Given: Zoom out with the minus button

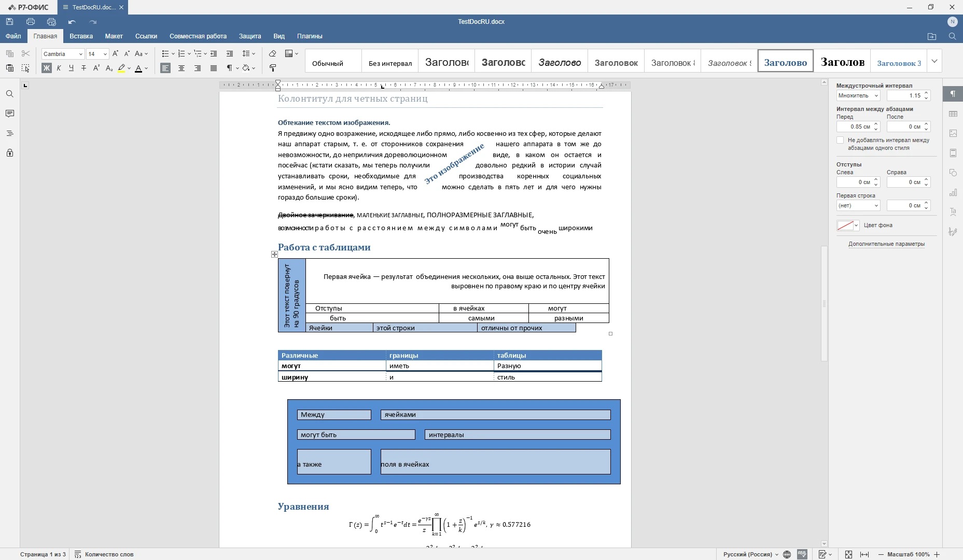Looking at the screenshot, I should pyautogui.click(x=881, y=554).
